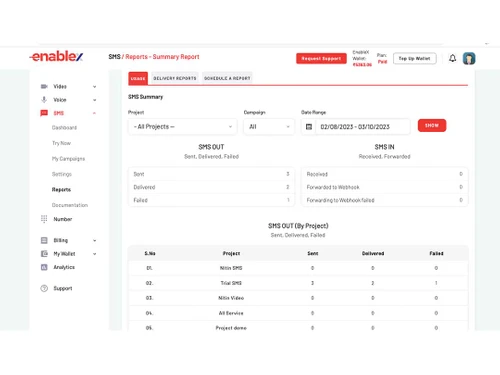Screen dimensions: 500x375
Task: Click the Number sidebar label
Action: [x=63, y=219]
